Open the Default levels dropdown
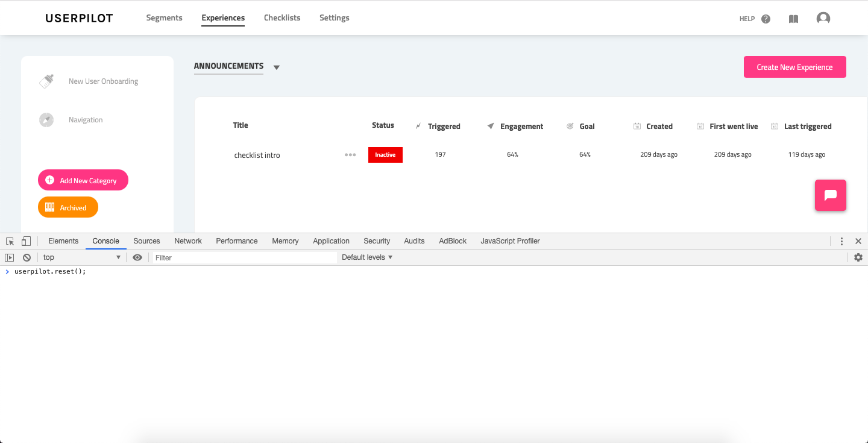The height and width of the screenshot is (443, 868). (366, 257)
